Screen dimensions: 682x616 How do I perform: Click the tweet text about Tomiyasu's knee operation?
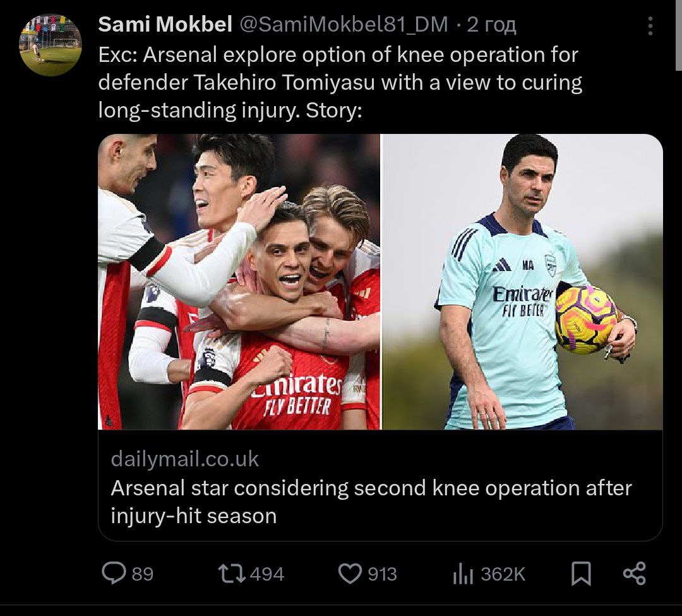pos(340,82)
